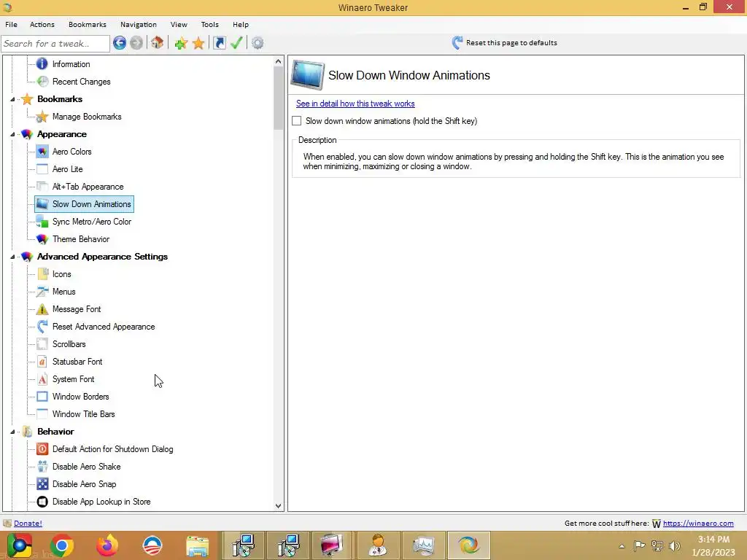Open See in detail how this tweak works
Screen dimensions: 747x560
[355, 104]
